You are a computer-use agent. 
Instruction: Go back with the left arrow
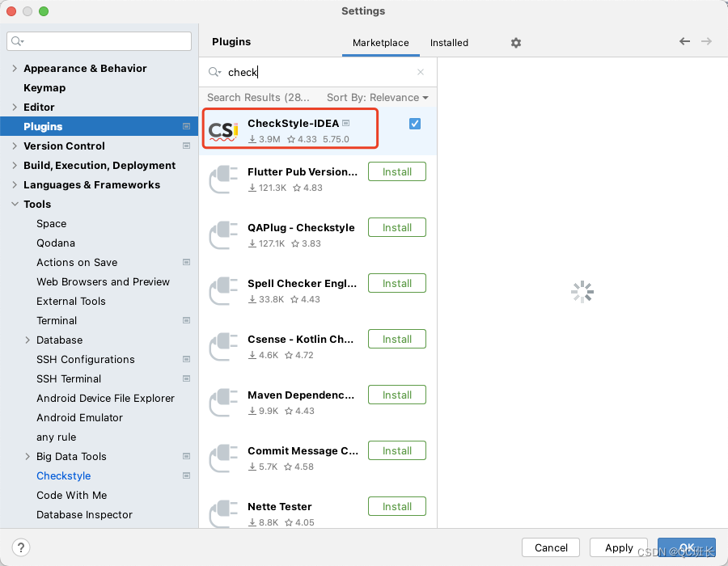click(x=684, y=41)
